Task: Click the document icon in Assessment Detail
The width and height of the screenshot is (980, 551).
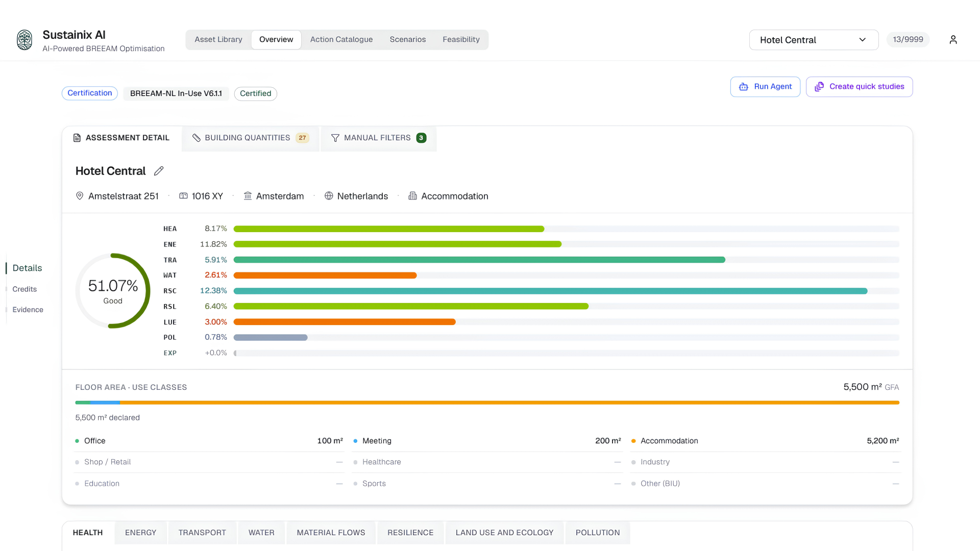Action: (x=77, y=138)
